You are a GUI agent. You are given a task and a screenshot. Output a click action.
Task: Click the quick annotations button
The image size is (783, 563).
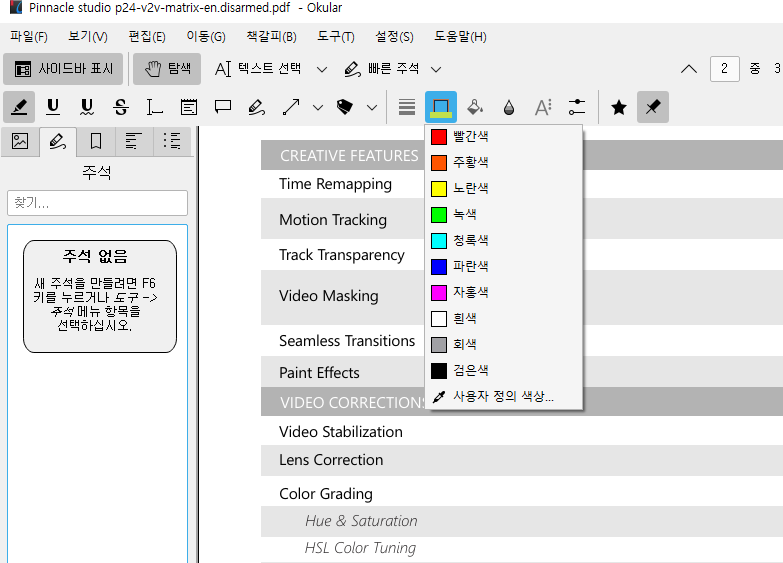pos(382,69)
